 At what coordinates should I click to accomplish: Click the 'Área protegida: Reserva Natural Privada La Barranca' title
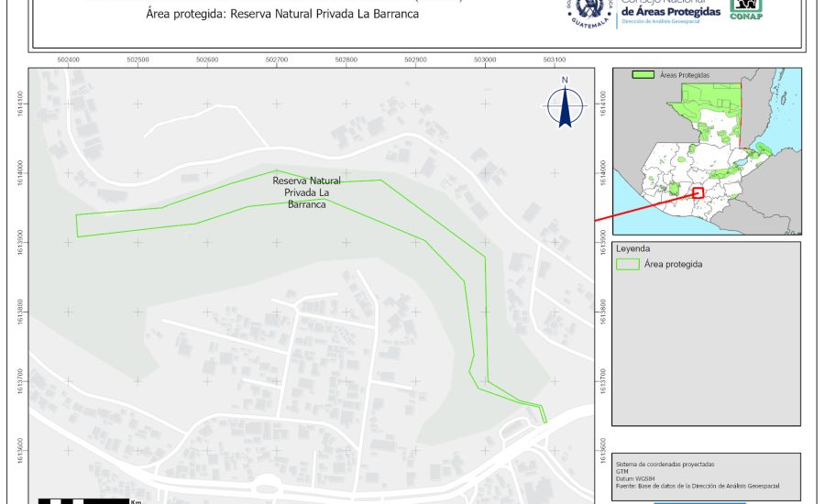[282, 15]
